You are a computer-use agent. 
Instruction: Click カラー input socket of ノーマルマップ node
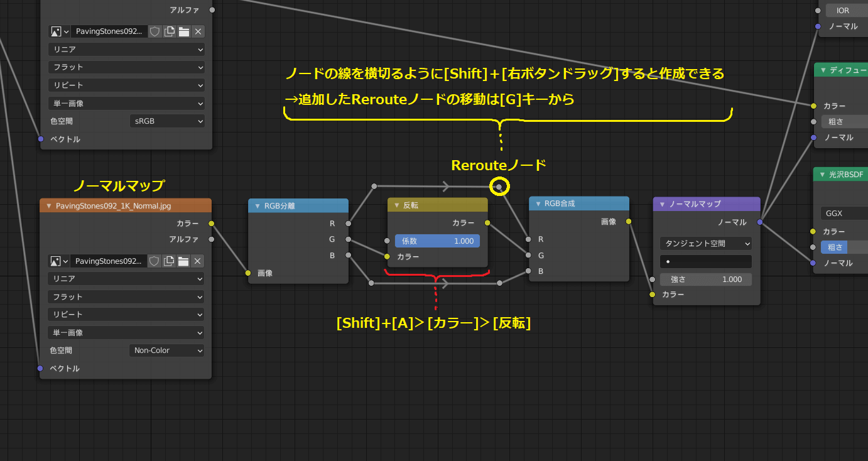[x=653, y=295]
